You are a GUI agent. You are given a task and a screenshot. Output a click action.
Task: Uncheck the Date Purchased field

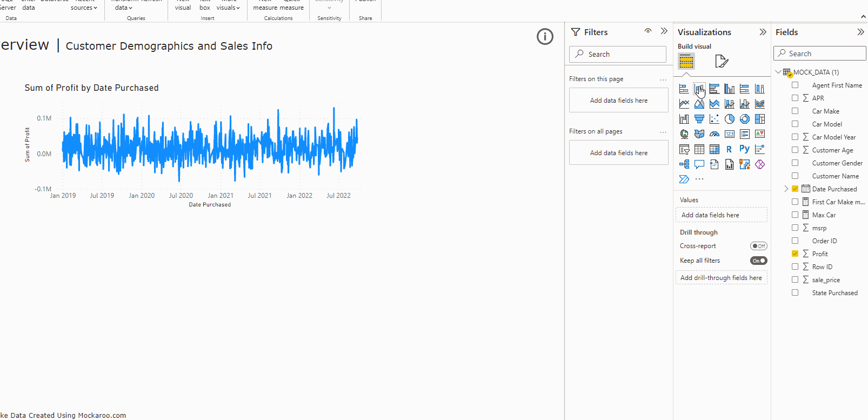tap(795, 189)
